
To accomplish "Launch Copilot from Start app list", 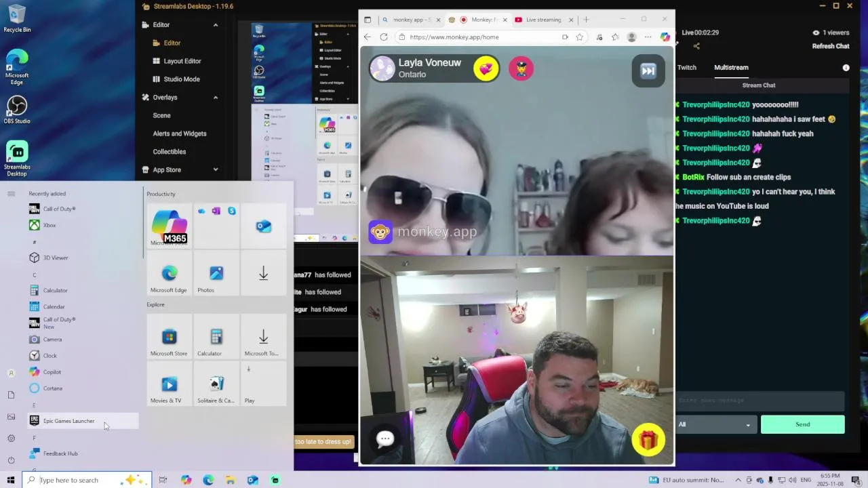I will coord(81,371).
